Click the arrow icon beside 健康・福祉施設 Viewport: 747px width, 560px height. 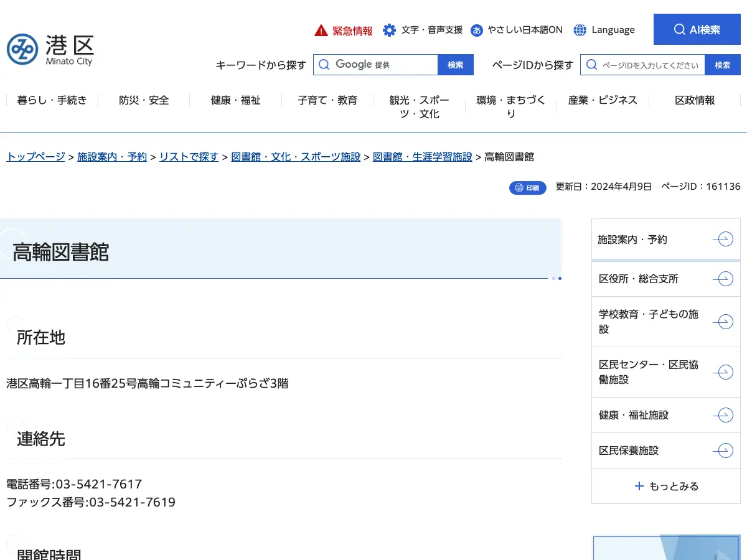[x=723, y=415]
